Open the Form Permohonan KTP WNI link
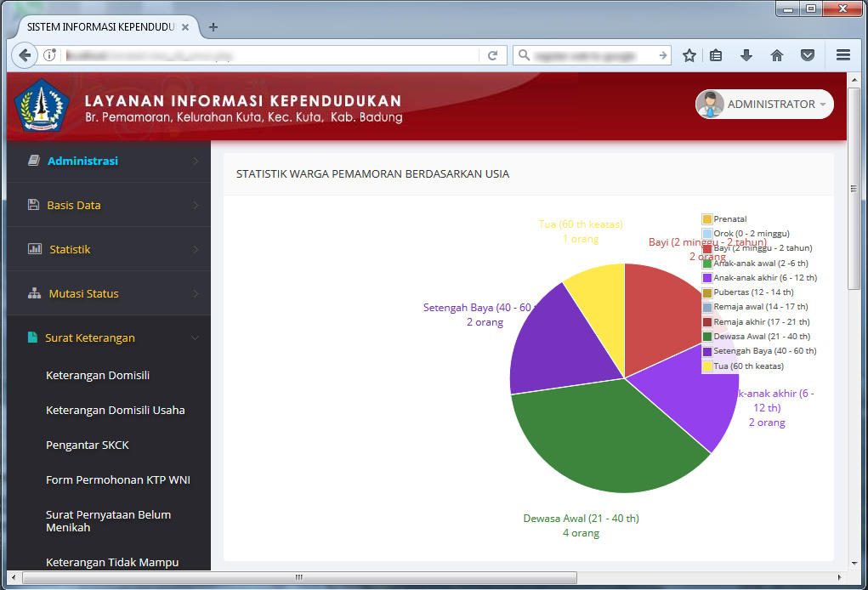Screen dimensions: 868x590 coord(117,479)
